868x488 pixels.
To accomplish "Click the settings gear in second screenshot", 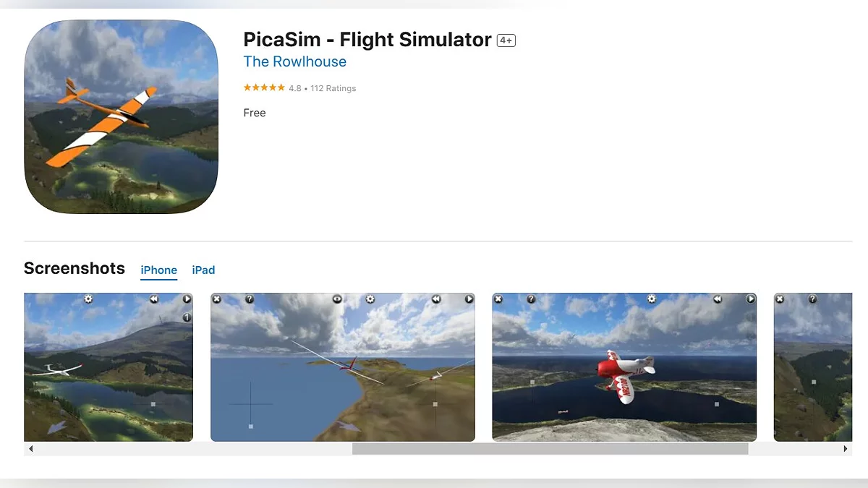I will [370, 299].
